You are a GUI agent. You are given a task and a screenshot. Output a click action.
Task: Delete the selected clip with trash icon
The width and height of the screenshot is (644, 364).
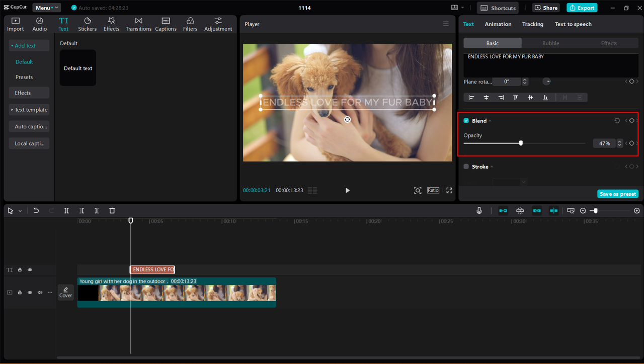point(112,211)
